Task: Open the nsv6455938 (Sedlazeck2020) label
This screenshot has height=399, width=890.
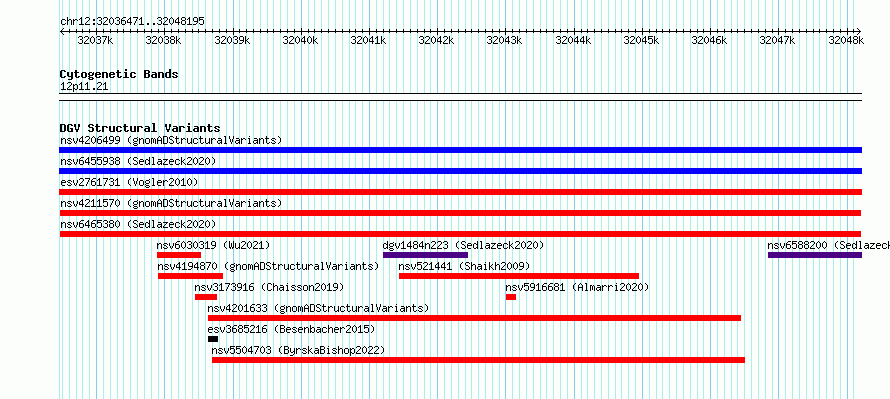Action: 138,161
